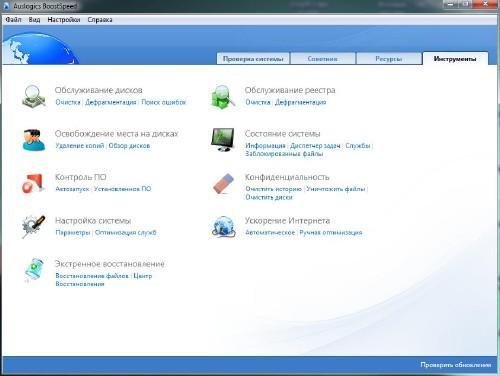Click the Состояние системы heading
This screenshot has width=500, height=376.
tap(282, 134)
